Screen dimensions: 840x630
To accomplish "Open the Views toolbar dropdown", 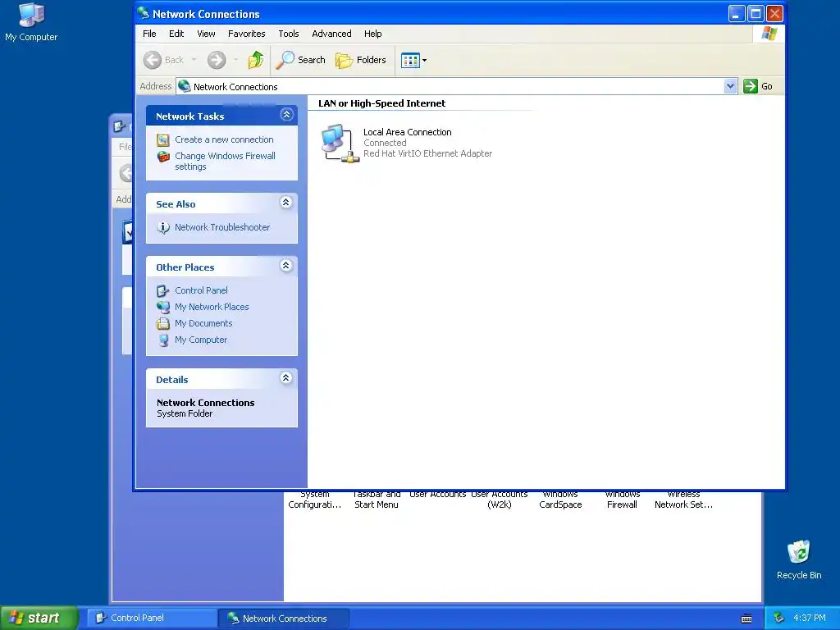I will (413, 60).
